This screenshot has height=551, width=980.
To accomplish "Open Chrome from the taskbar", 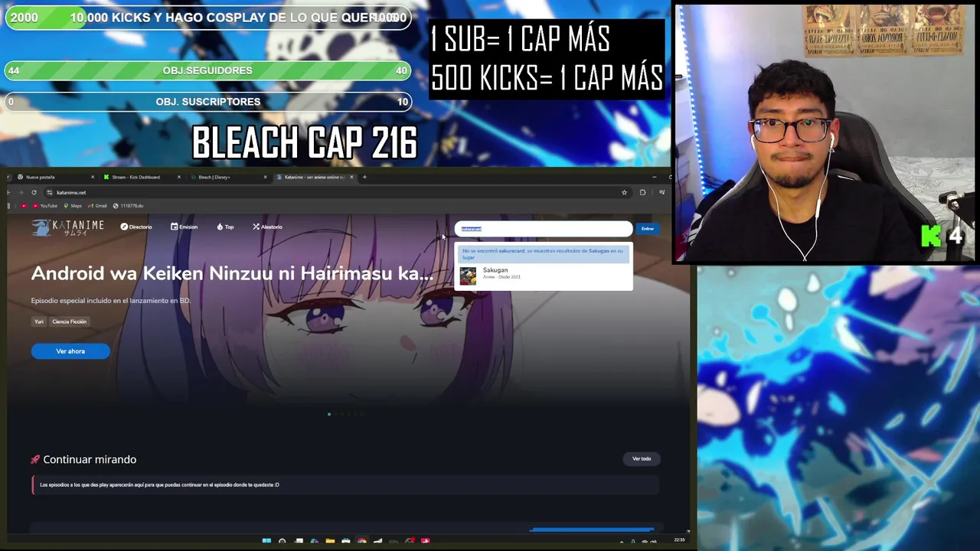I will click(362, 541).
